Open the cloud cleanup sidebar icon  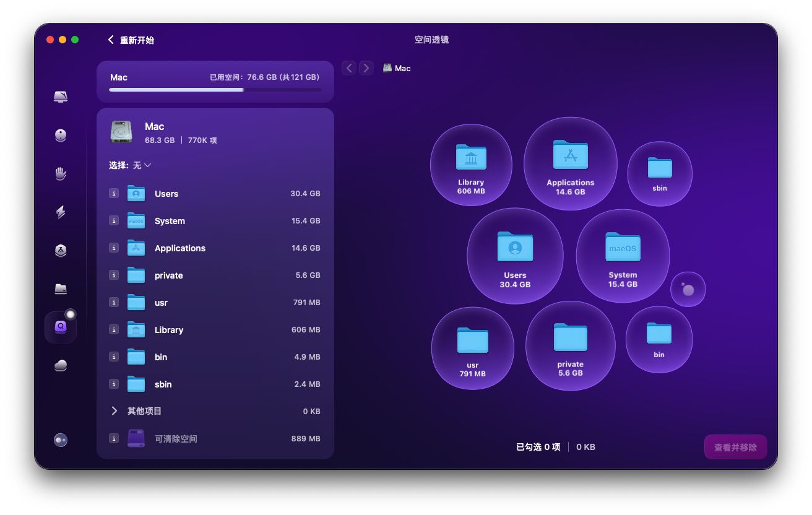[x=61, y=366]
